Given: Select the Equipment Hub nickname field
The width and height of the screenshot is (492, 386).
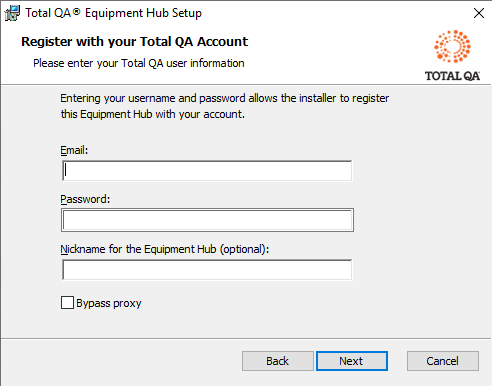Looking at the screenshot, I should pyautogui.click(x=207, y=270).
